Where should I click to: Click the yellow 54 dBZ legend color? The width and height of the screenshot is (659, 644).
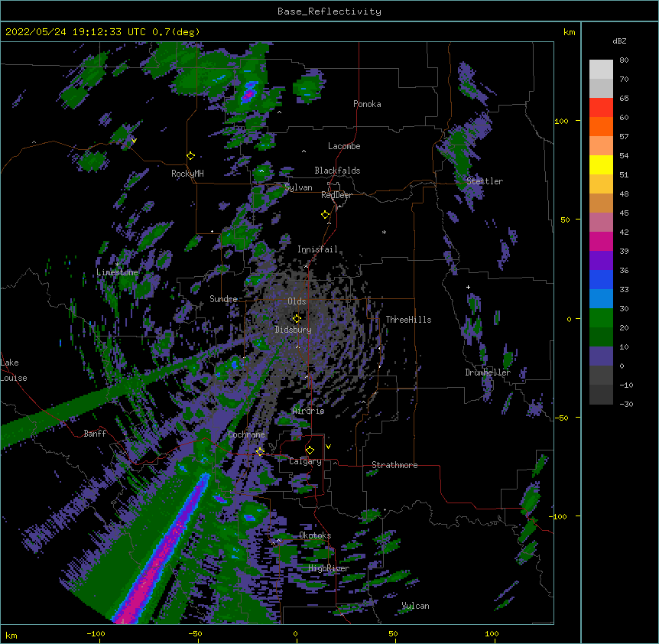coord(601,164)
